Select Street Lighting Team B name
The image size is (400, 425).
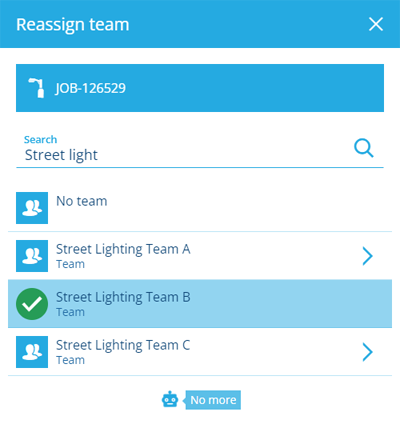(x=123, y=297)
